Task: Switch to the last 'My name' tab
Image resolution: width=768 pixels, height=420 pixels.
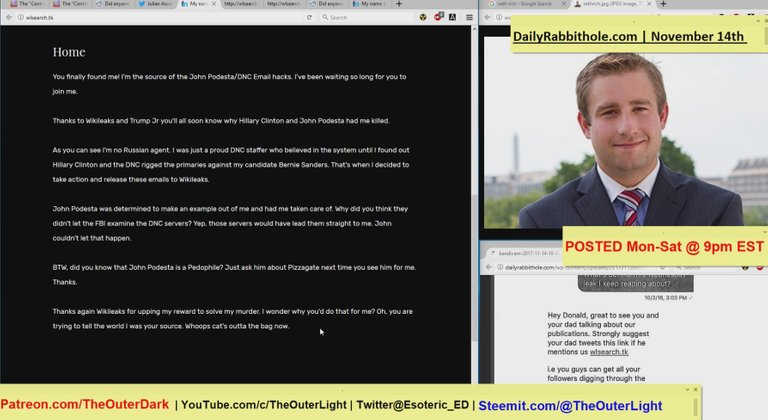Action: click(370, 4)
